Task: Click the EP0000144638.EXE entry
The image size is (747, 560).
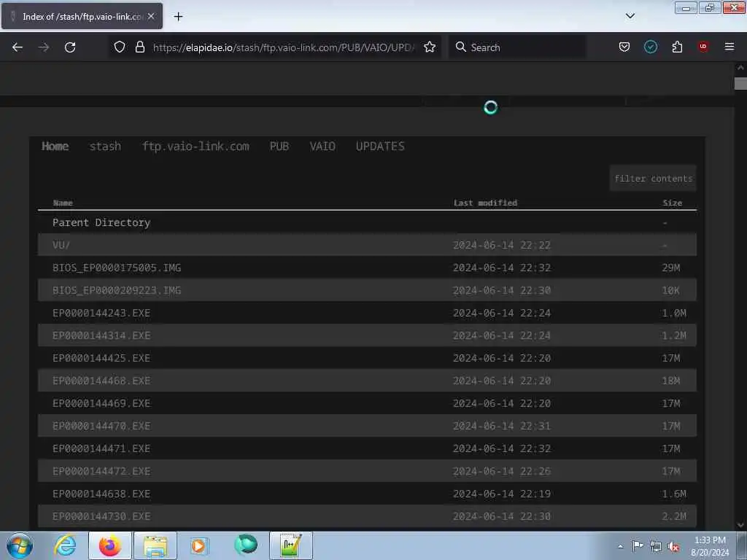Action: click(101, 494)
